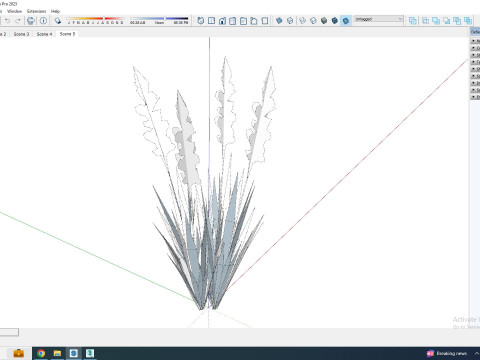Image resolution: width=480 pixels, height=360 pixels.
Task: Open the Untagged tag dropdown
Action: (x=378, y=19)
